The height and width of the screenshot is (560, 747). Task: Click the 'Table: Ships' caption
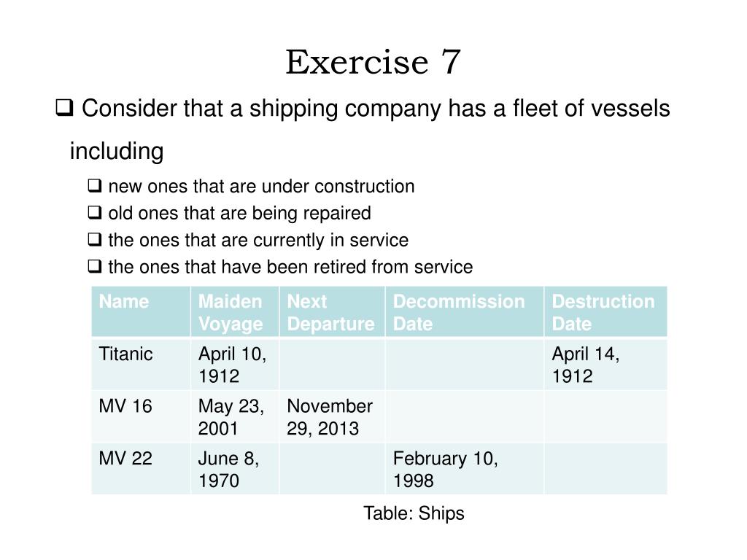click(x=414, y=513)
